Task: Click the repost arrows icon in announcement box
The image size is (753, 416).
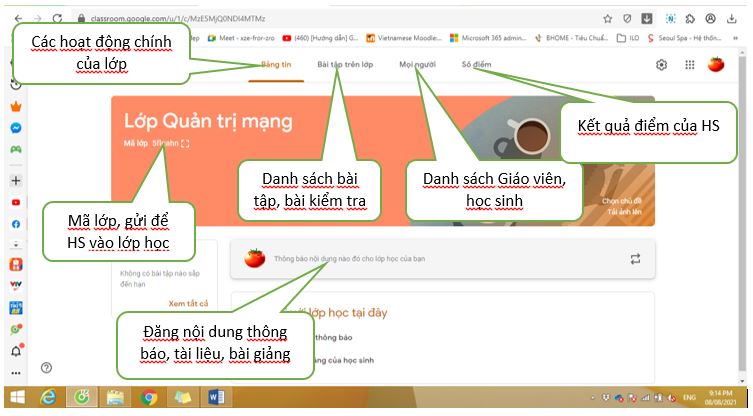Action: (634, 259)
